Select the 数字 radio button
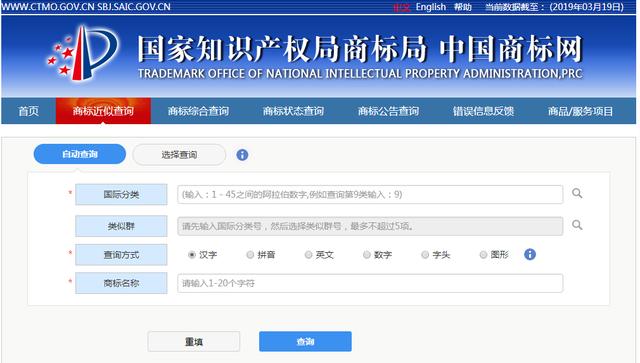The image size is (640, 363). pyautogui.click(x=367, y=255)
